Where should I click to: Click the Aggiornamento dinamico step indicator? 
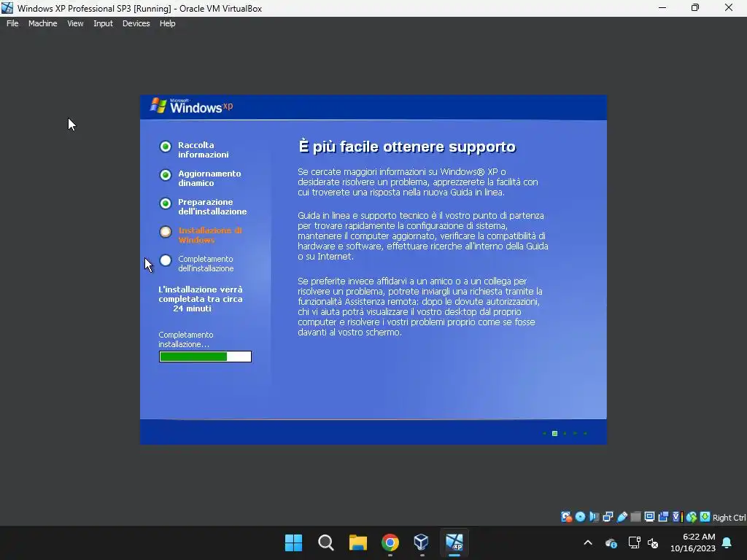[166, 175]
